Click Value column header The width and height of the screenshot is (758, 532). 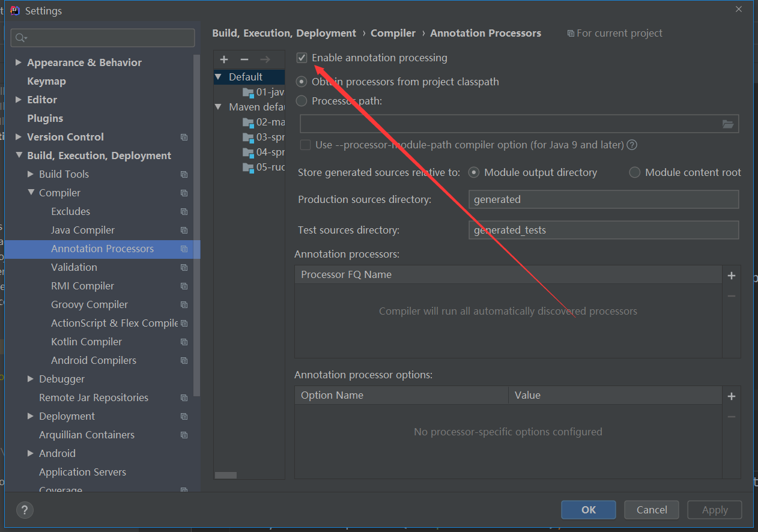pyautogui.click(x=615, y=395)
